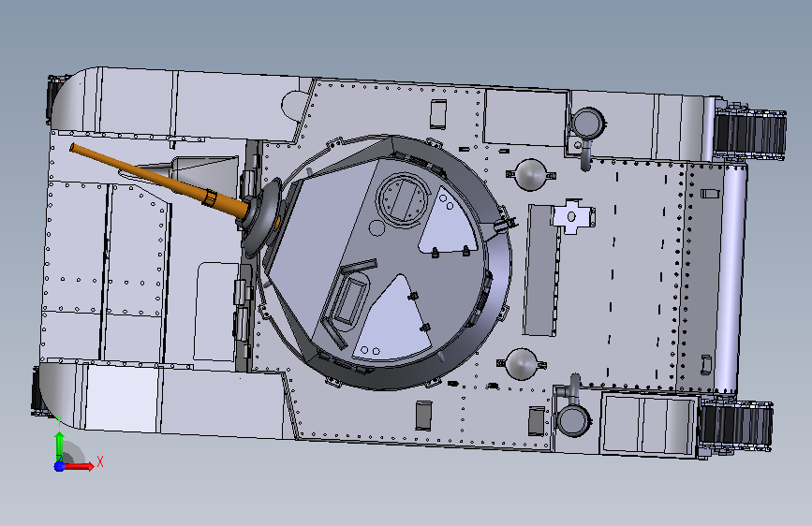This screenshot has height=526, width=812.
Task: Select the small plain circle on turret roof
Action: click(377, 227)
